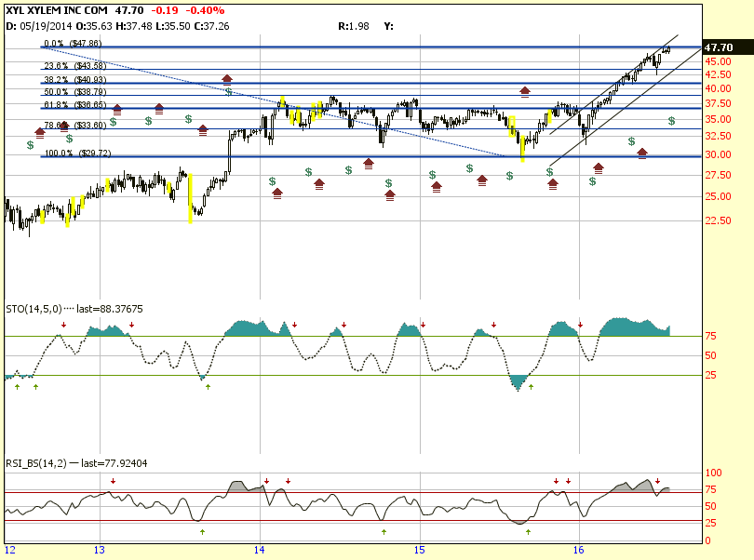Select the header last price 47.70 next to the title
754x560 pixels.
(x=129, y=10)
